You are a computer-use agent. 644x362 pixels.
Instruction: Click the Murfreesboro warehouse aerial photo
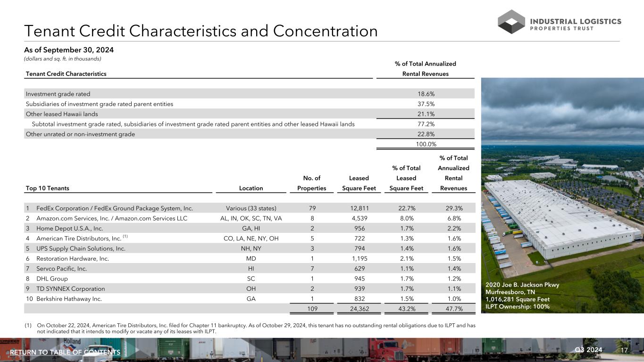[x=561, y=189]
